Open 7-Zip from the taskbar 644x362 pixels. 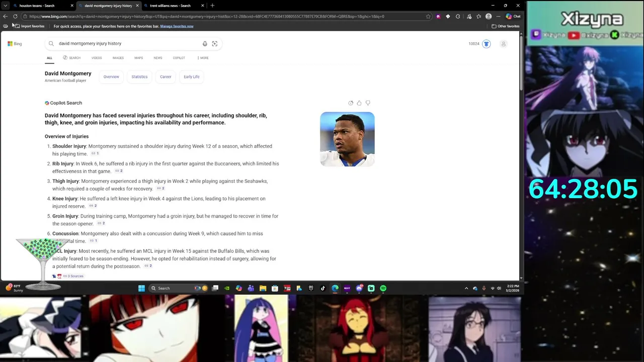point(287,288)
